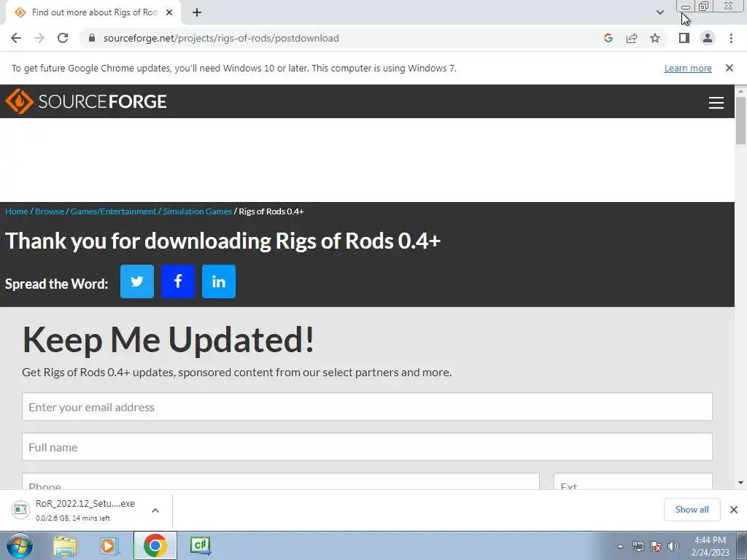
Task: Focus the email address field
Action: click(368, 407)
